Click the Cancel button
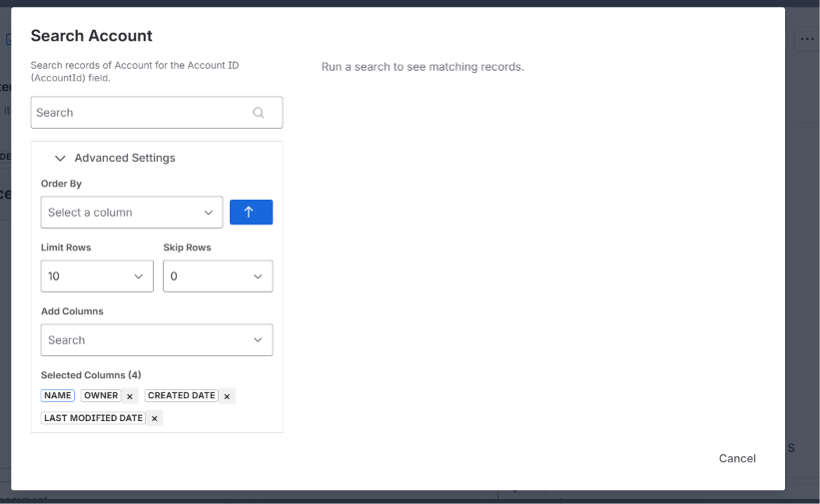 (737, 458)
